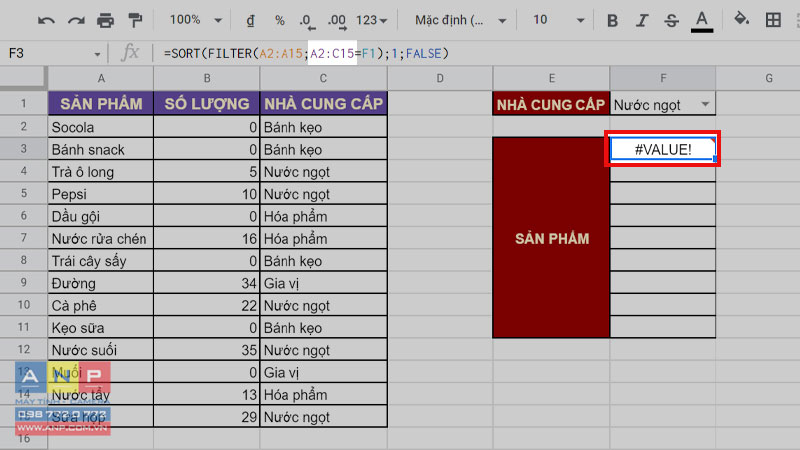Select the Trà ô long cell
This screenshot has width=800, height=450.
pos(101,171)
